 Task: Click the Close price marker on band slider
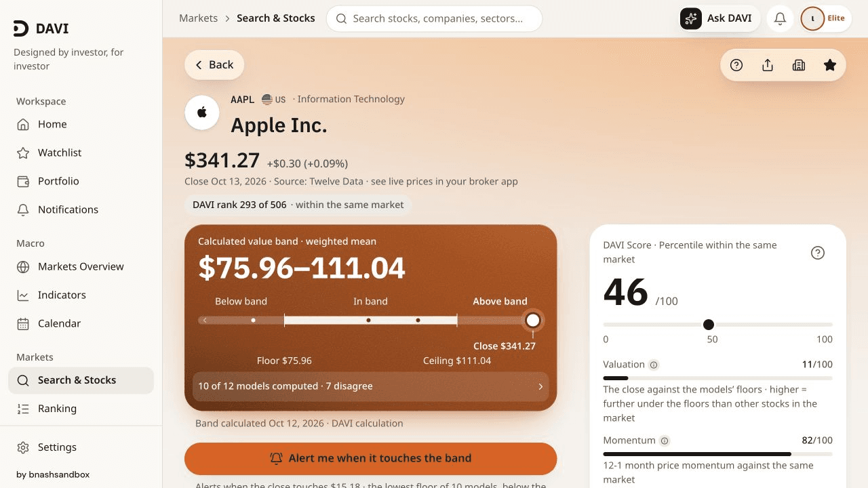(533, 320)
